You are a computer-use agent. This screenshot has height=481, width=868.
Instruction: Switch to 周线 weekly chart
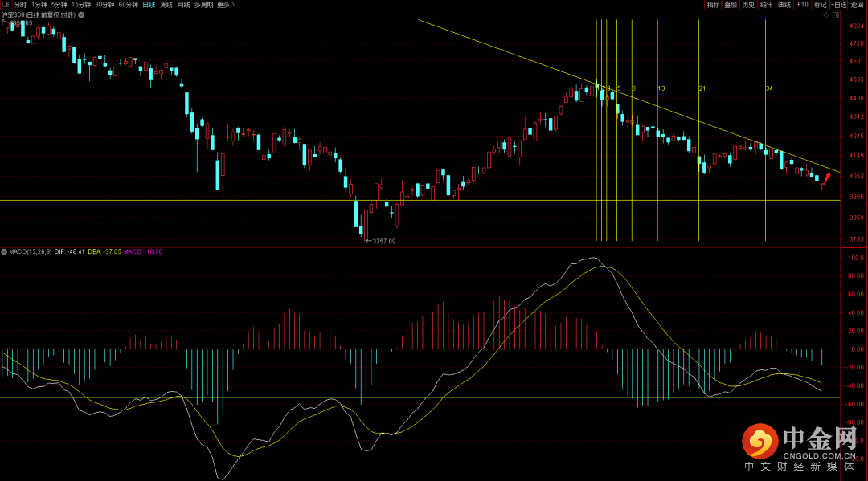[x=166, y=5]
